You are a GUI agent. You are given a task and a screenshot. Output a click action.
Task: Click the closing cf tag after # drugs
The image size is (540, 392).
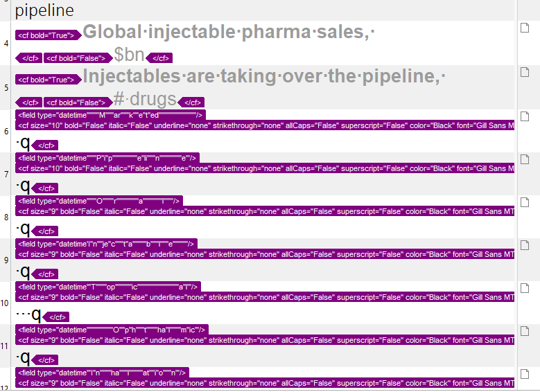tap(191, 103)
